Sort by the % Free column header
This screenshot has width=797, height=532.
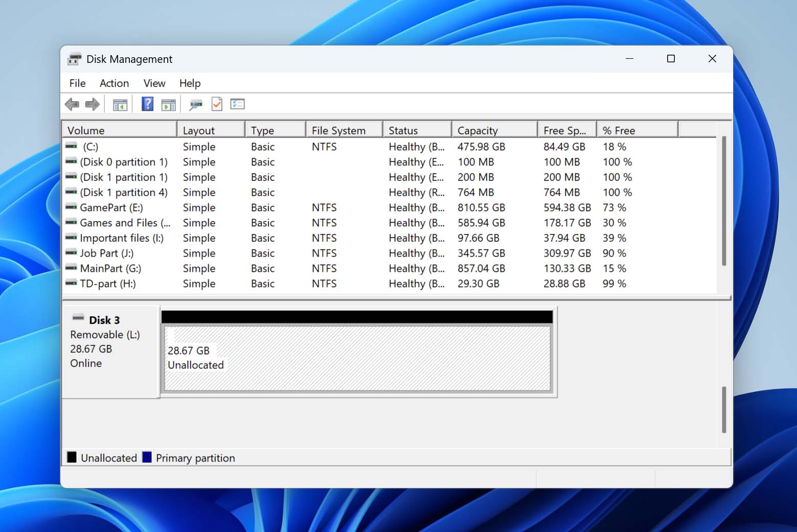point(637,130)
